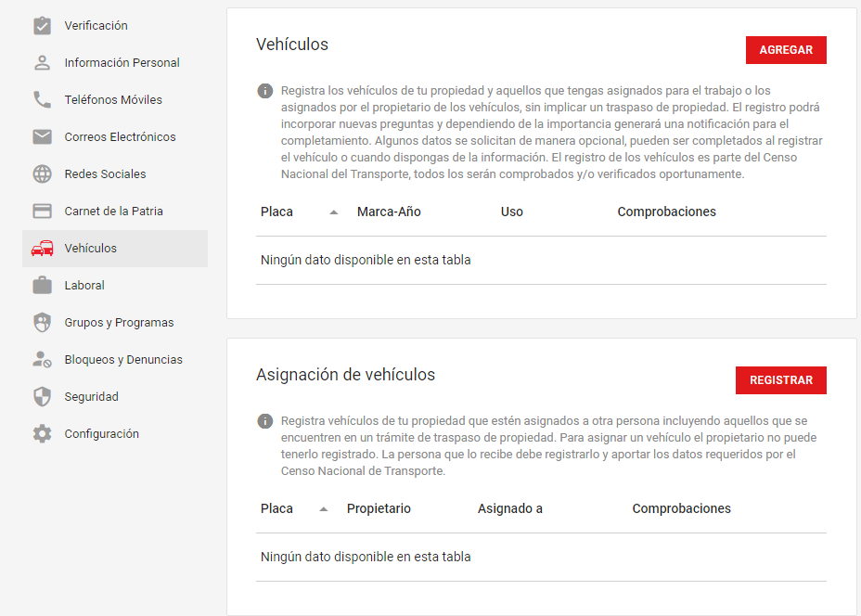The height and width of the screenshot is (616, 861).
Task: Click the Marca-Año column header
Action: coord(389,212)
